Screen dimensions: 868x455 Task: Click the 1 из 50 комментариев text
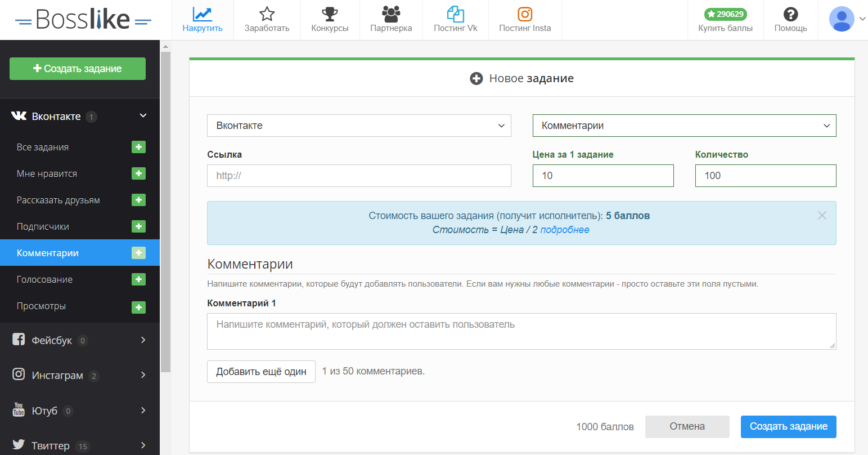[x=373, y=371]
